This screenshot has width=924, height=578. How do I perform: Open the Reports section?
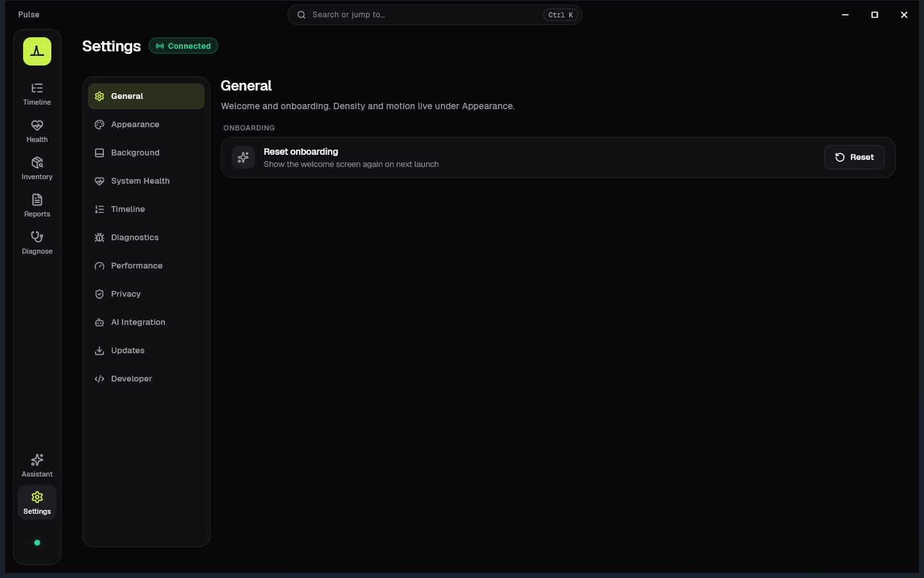(x=37, y=206)
